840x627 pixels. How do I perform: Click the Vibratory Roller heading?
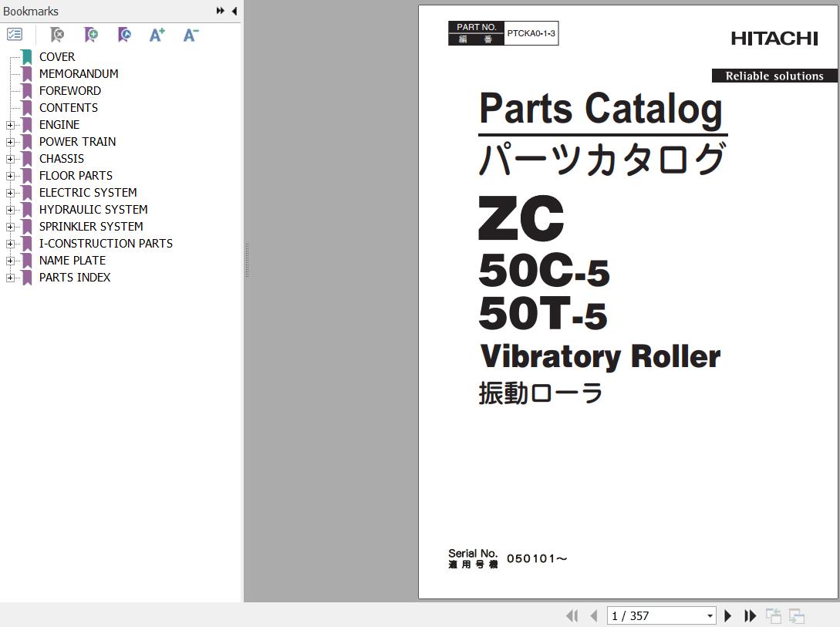click(600, 357)
